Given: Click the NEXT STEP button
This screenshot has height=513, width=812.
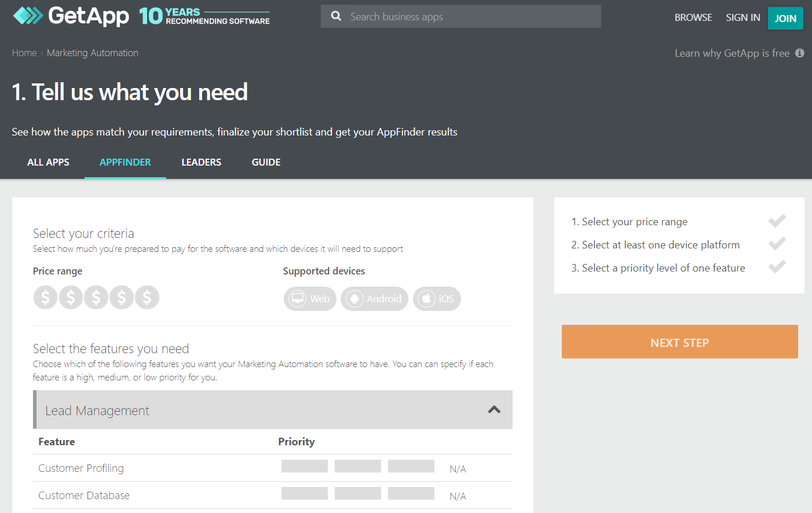Looking at the screenshot, I should [680, 342].
